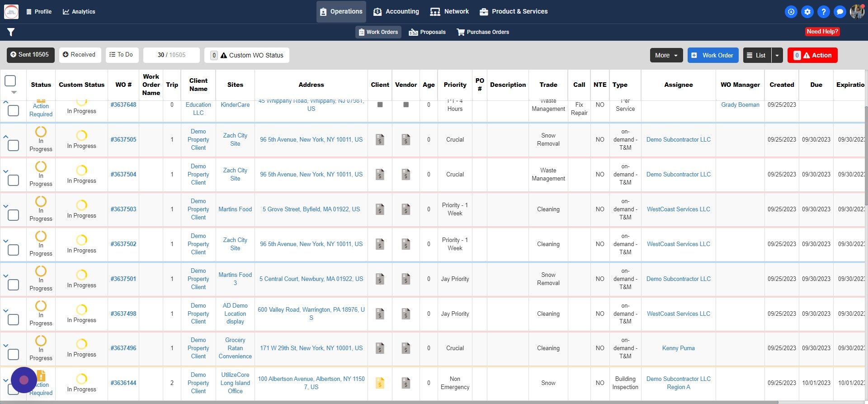
Task: Open work order link #3637501
Action: [123, 279]
